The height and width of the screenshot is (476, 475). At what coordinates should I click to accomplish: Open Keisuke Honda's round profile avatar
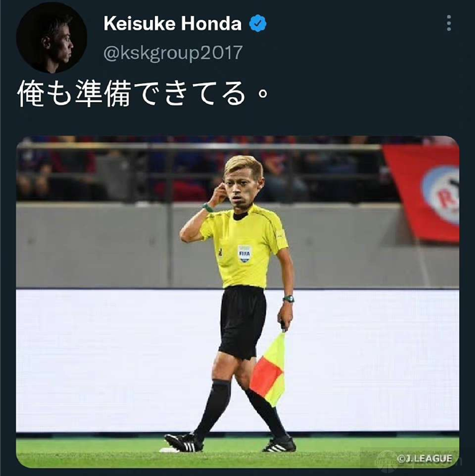[x=52, y=37]
